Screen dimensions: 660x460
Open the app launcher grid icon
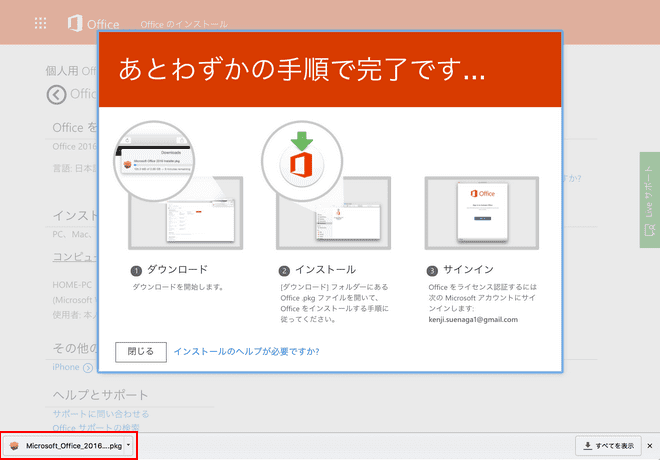tap(40, 23)
